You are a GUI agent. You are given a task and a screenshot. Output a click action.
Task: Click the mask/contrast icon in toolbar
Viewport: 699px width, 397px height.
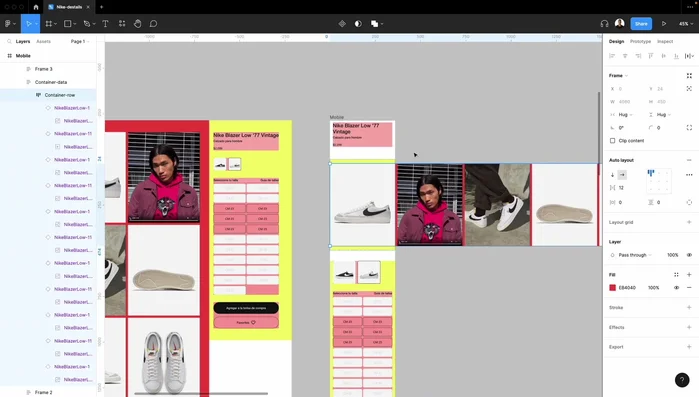coord(358,24)
